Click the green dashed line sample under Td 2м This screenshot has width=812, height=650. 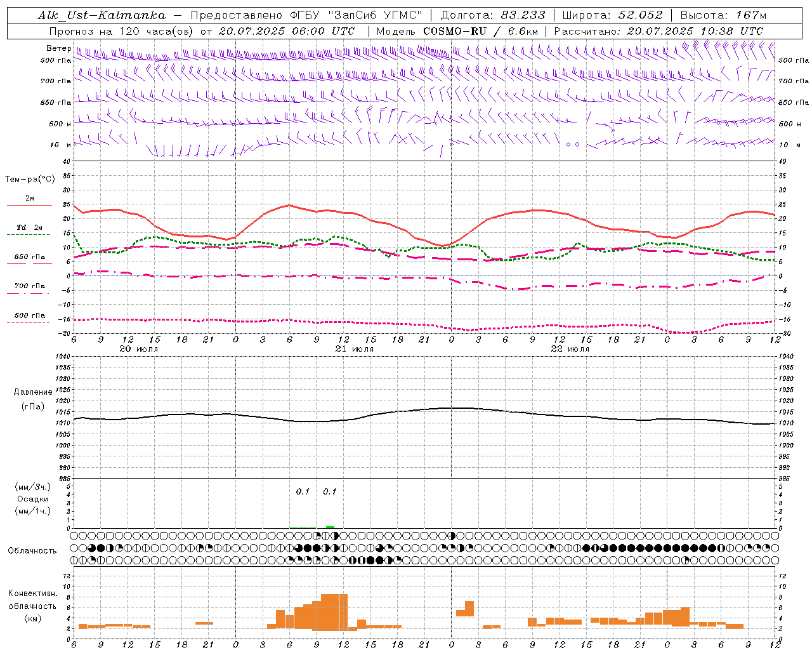(x=29, y=235)
